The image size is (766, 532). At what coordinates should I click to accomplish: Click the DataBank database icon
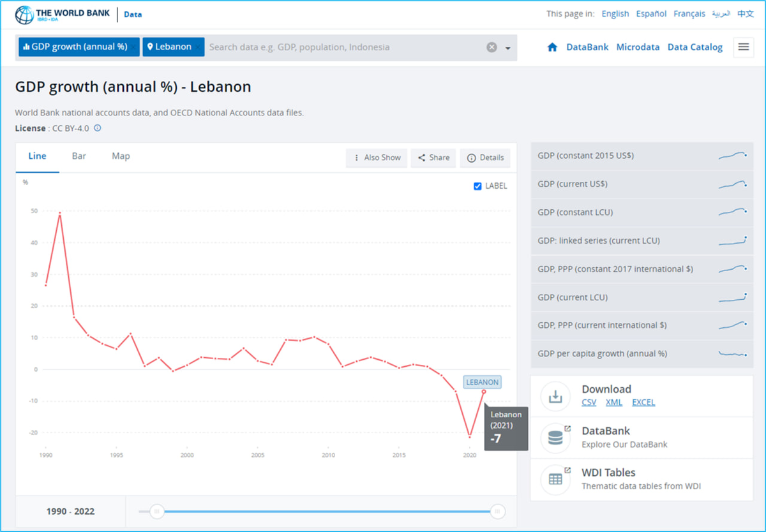pos(555,438)
